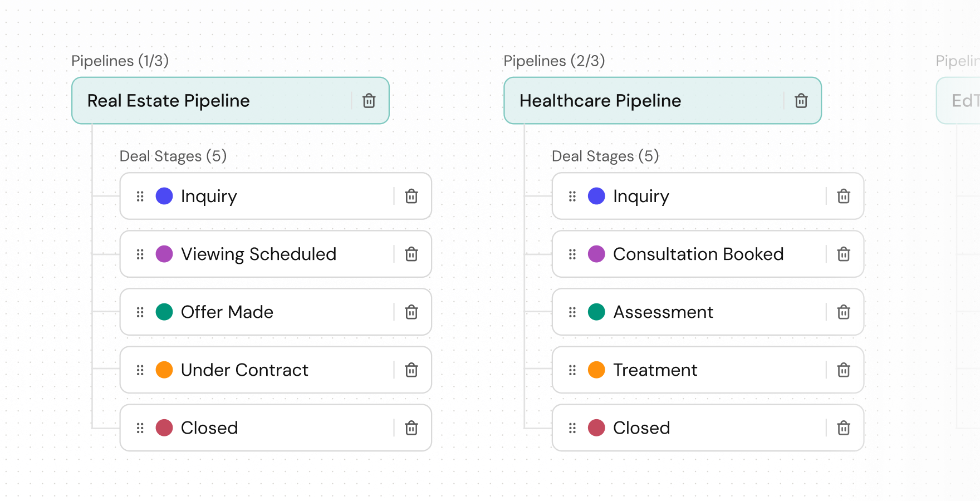Remove the Assessment stage

tap(844, 312)
